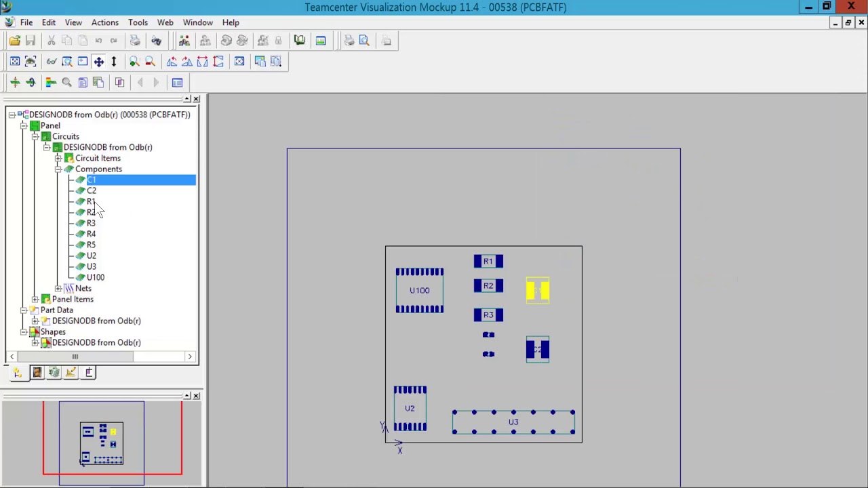Select component U100 in the tree
868x488 pixels.
[x=96, y=277]
